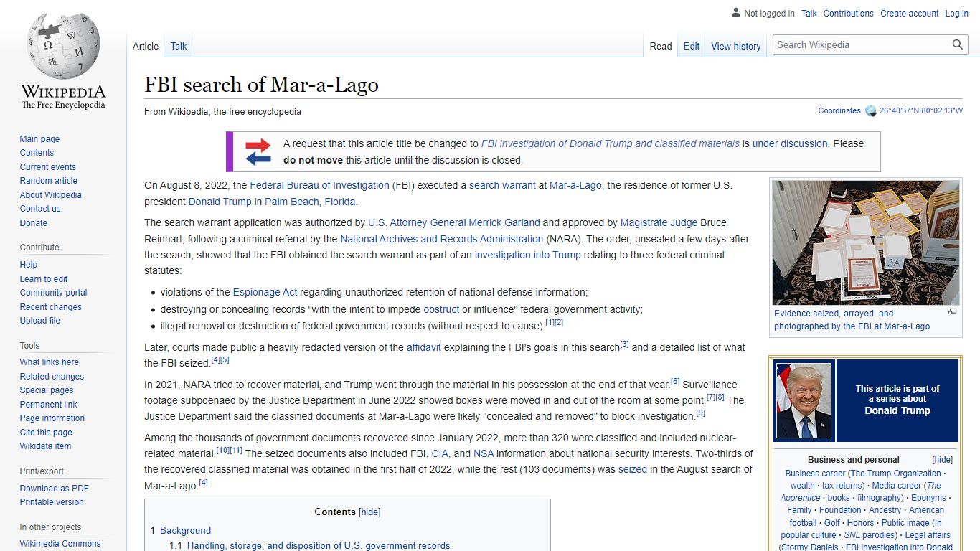Open a Random article
The image size is (980, 551).
(48, 181)
